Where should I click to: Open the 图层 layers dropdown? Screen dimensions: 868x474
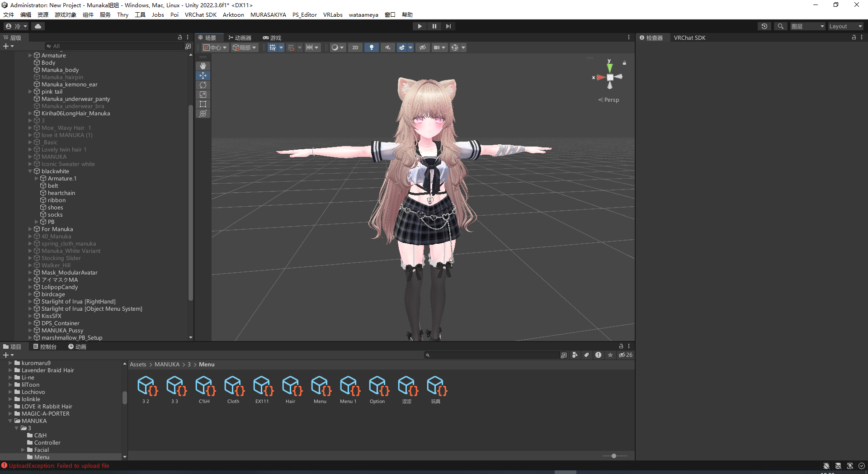point(808,26)
